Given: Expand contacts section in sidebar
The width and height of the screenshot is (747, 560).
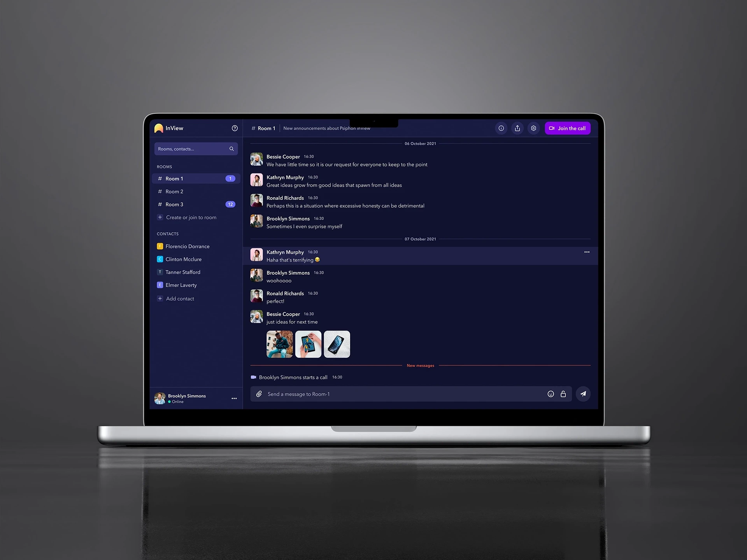Looking at the screenshot, I should point(168,234).
